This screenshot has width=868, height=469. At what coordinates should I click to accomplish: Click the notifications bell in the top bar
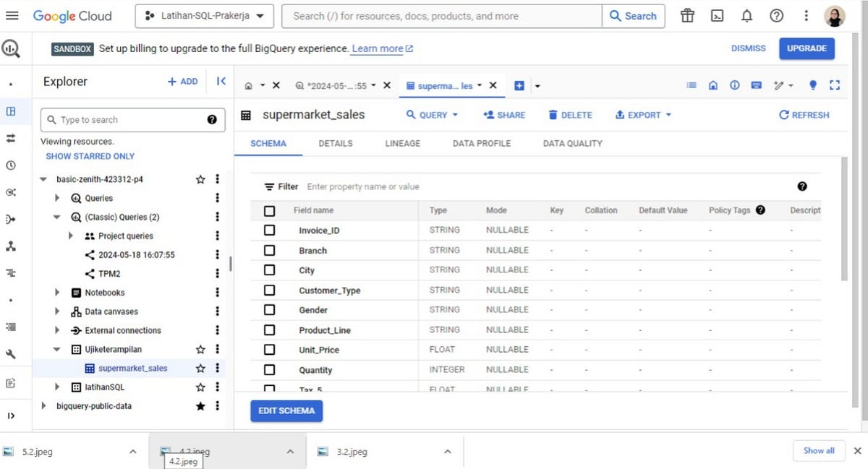point(746,14)
